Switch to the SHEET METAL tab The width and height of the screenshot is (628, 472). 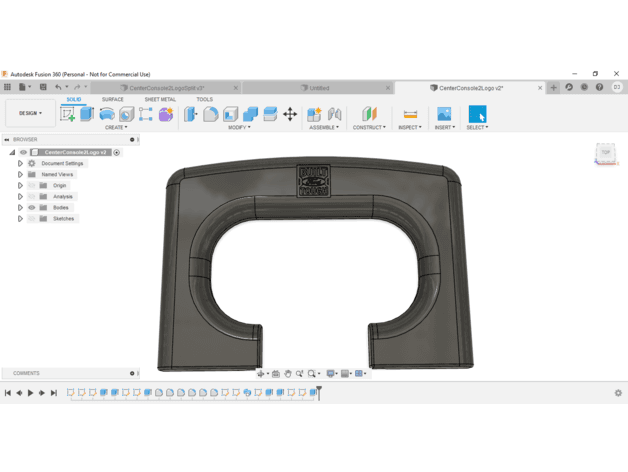pyautogui.click(x=160, y=99)
